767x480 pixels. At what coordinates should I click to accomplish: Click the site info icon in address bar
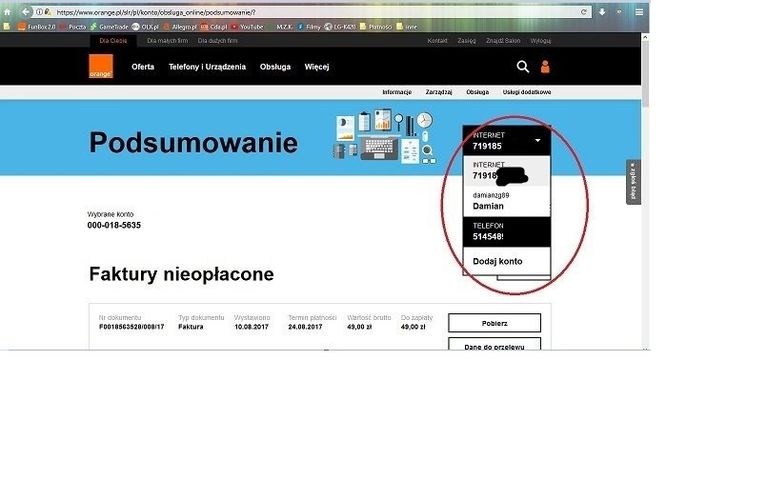click(x=40, y=12)
